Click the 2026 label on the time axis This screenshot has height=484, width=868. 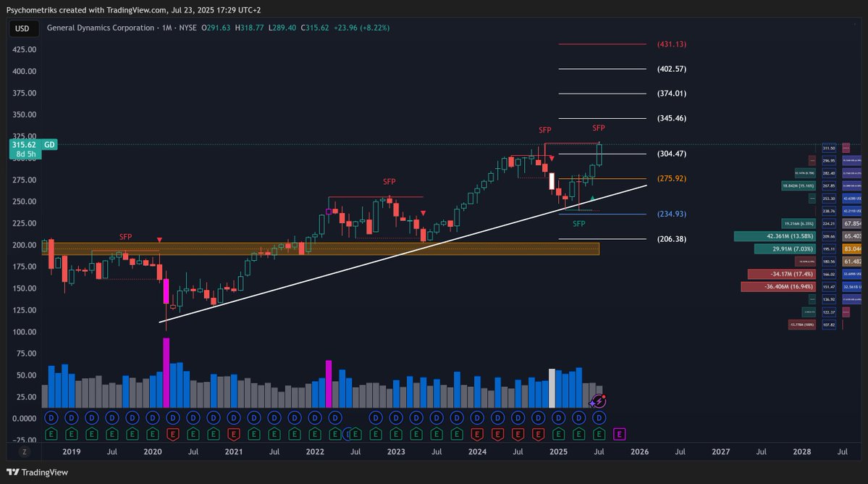[x=639, y=452]
